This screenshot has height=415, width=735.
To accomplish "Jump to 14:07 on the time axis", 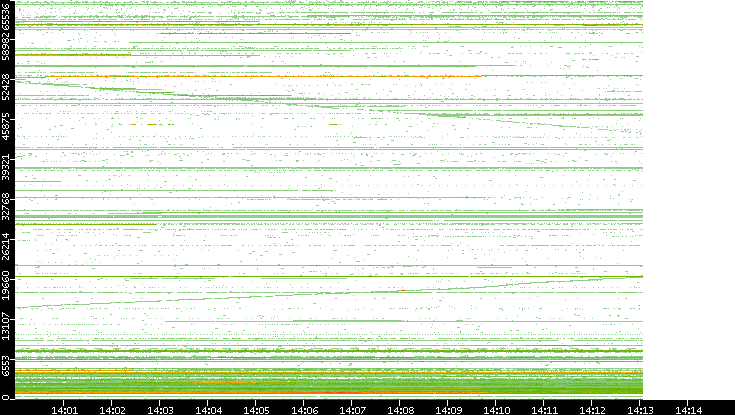I will click(x=352, y=408).
